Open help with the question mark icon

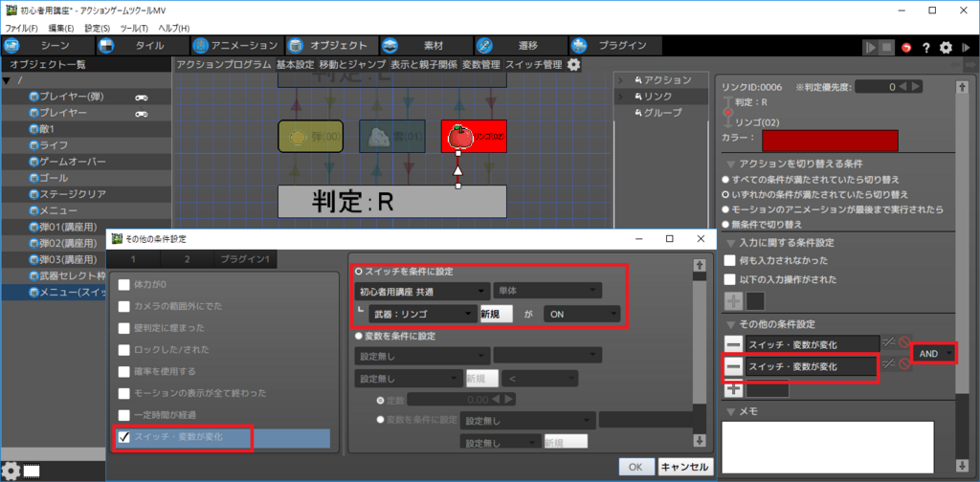926,48
